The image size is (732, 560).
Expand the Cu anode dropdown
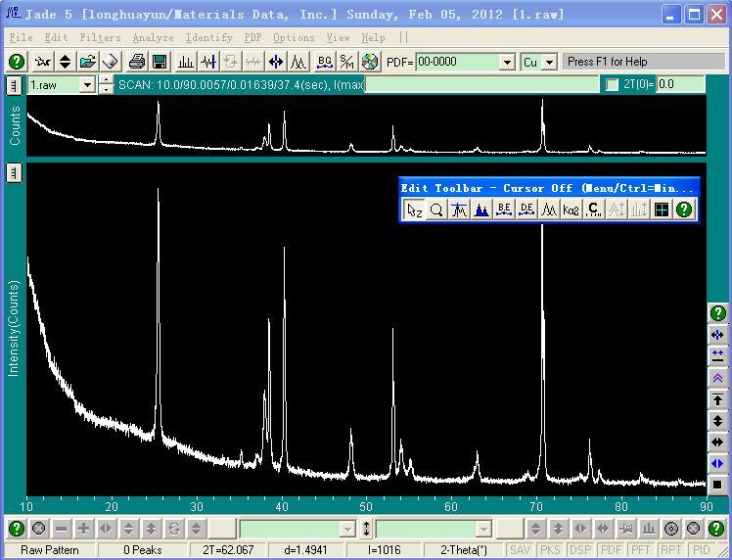tap(549, 62)
